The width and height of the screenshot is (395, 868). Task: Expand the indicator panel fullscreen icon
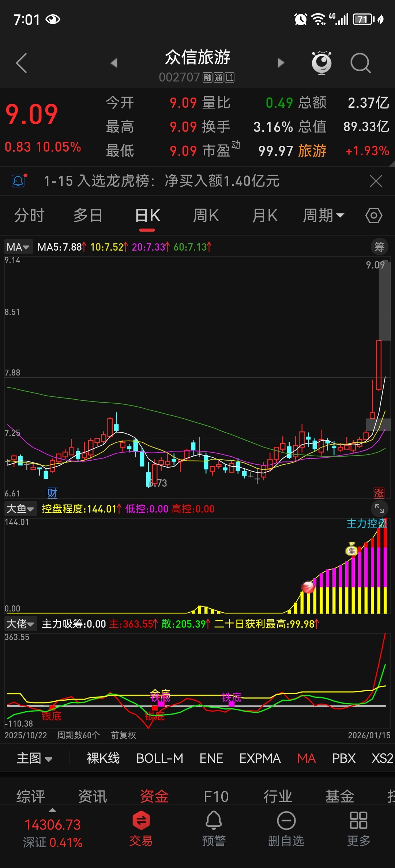coord(379,508)
